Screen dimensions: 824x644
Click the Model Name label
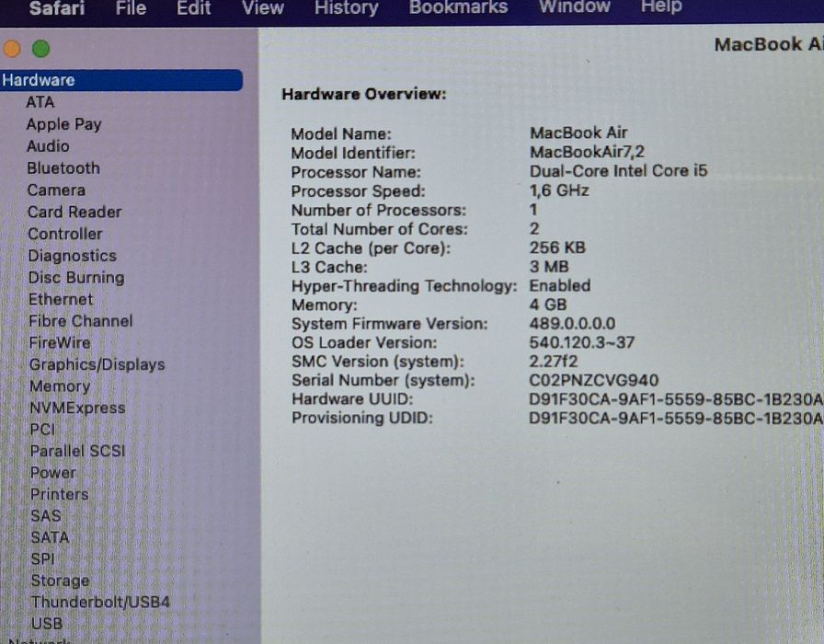(x=340, y=134)
